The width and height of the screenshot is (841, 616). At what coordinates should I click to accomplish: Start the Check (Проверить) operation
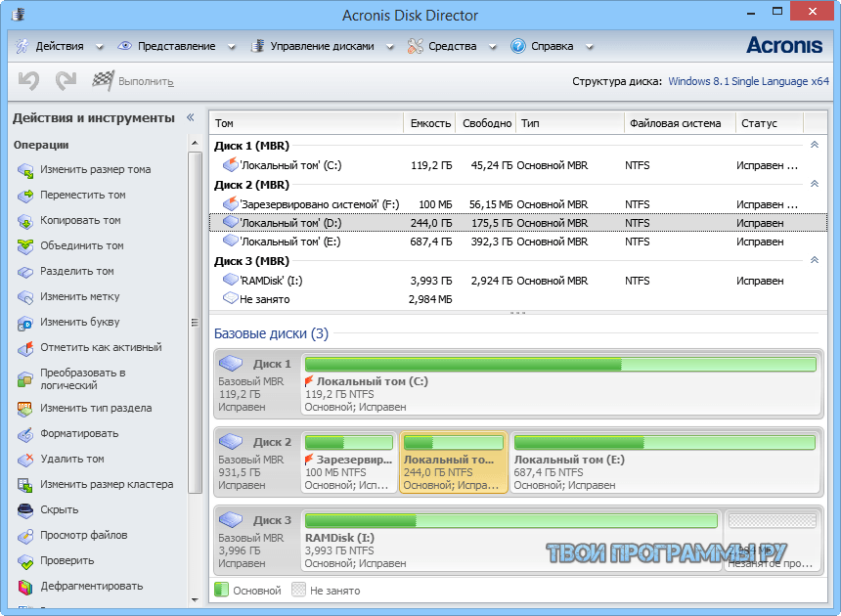pyautogui.click(x=23, y=560)
